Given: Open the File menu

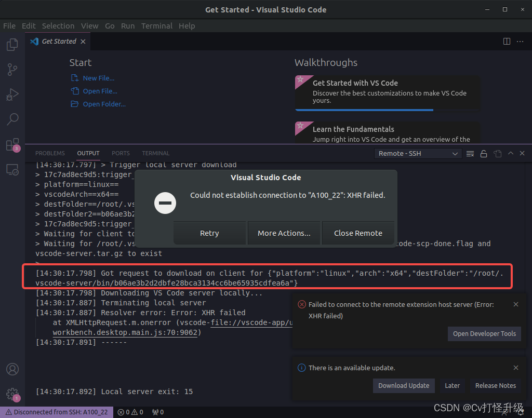Looking at the screenshot, I should [x=9, y=26].
